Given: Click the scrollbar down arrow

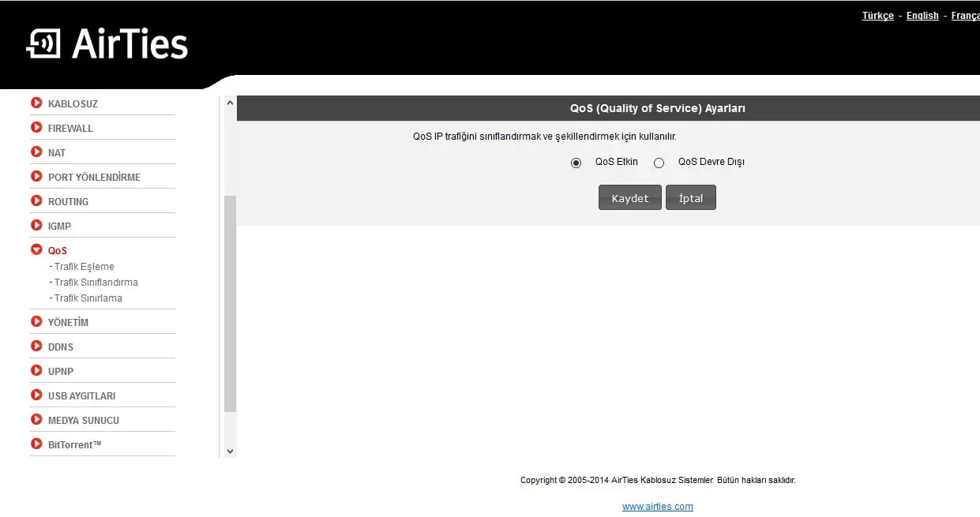Looking at the screenshot, I should click(230, 450).
